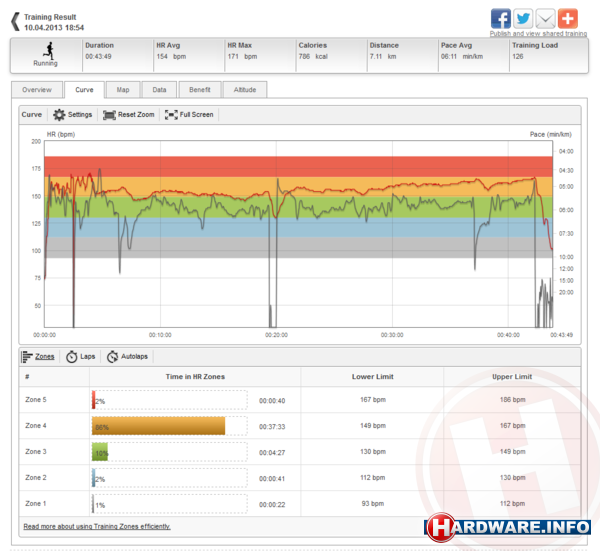Viewport: 600px width, 551px height.
Task: Click the 00:10:00 time axis label
Action: click(x=160, y=335)
